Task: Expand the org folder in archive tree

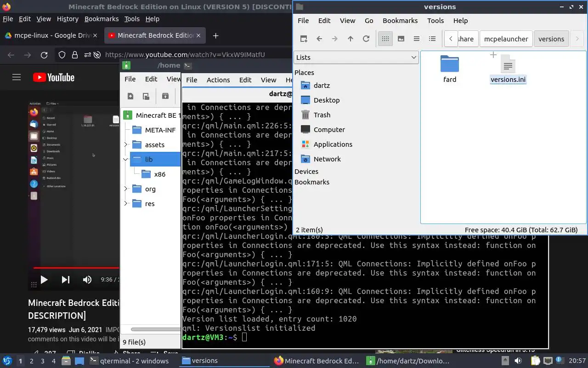Action: pyautogui.click(x=126, y=189)
